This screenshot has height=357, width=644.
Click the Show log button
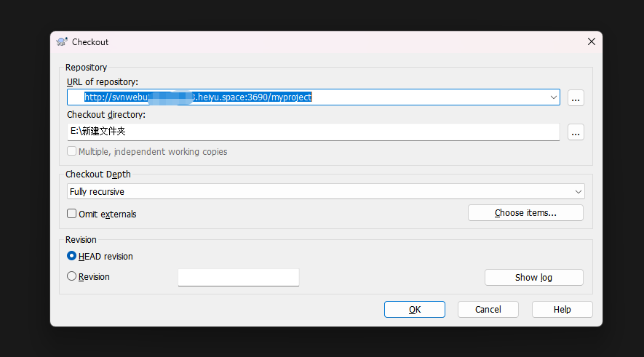click(534, 278)
